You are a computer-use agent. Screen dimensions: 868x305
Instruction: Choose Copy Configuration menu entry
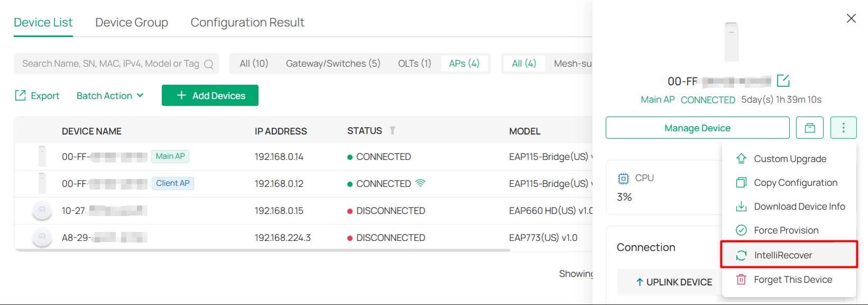tap(789, 183)
